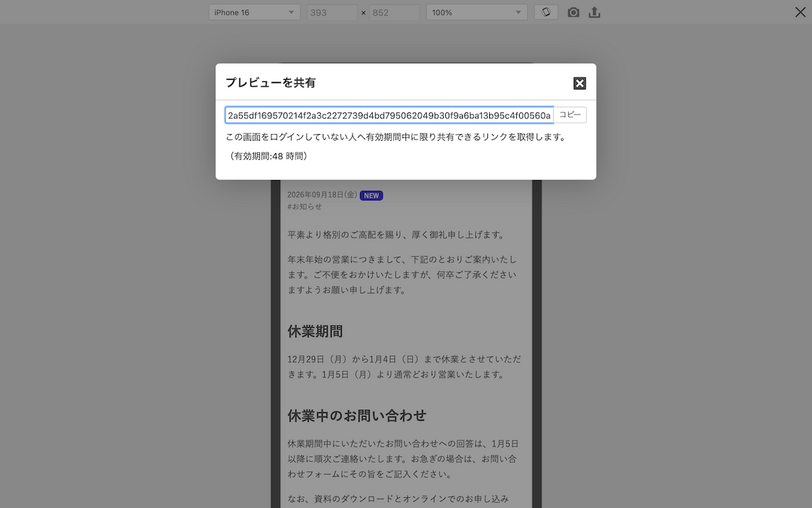Click the height field showing 852
The image size is (812, 508).
coord(394,12)
